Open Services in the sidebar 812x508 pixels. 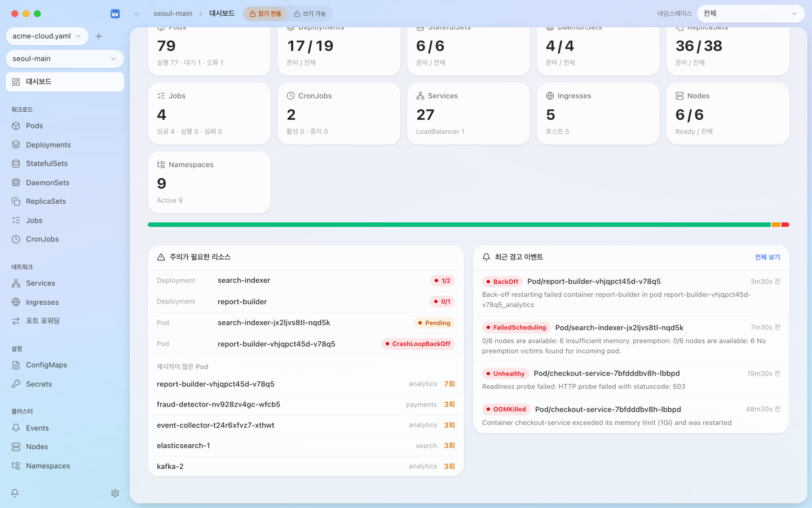[65, 283]
